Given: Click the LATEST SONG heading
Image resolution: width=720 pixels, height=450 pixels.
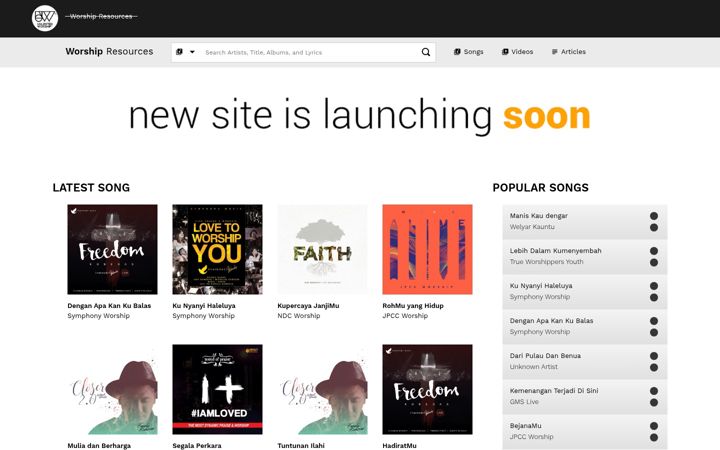Looking at the screenshot, I should pos(91,187).
